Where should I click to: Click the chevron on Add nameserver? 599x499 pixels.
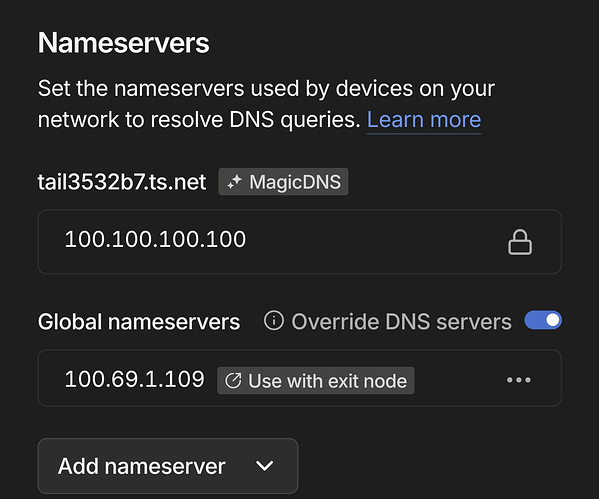coord(264,466)
